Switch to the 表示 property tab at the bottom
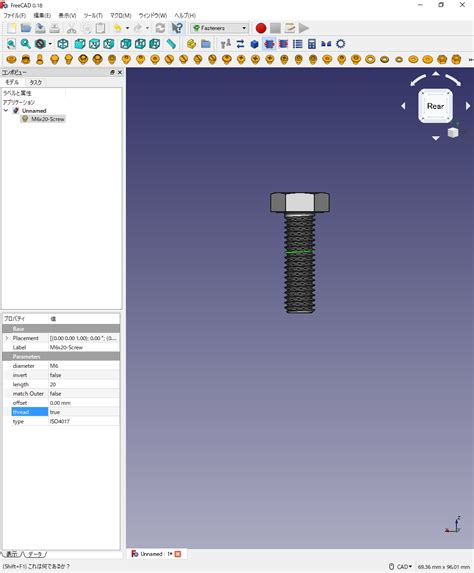 (12, 554)
